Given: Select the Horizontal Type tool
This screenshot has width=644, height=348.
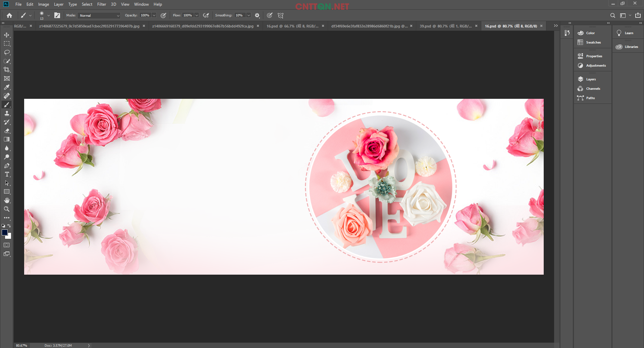Looking at the screenshot, I should 7,174.
